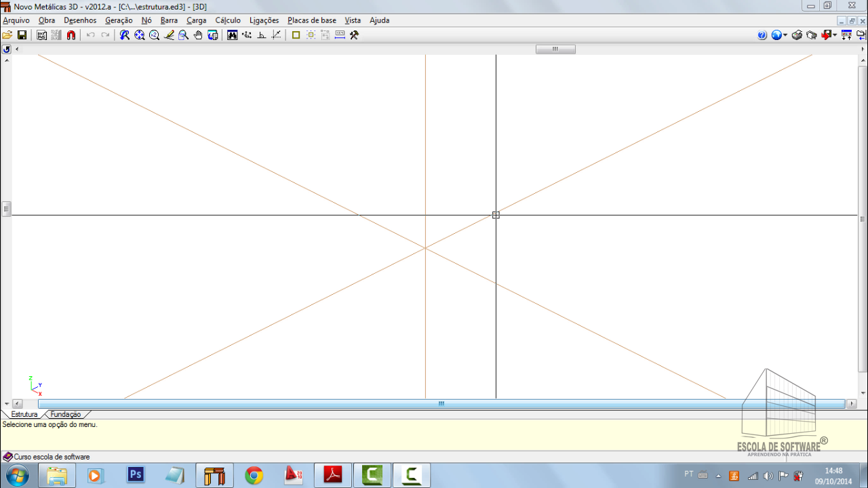The height and width of the screenshot is (488, 868).
Task: Click the red magnet snap icon
Action: (71, 35)
